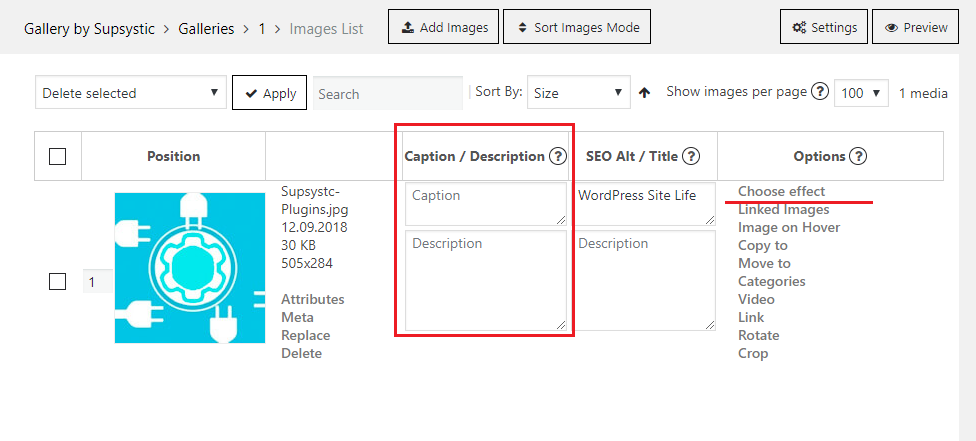Enable Sort Images Mode
Viewport: 976px width, 441px height.
point(577,27)
